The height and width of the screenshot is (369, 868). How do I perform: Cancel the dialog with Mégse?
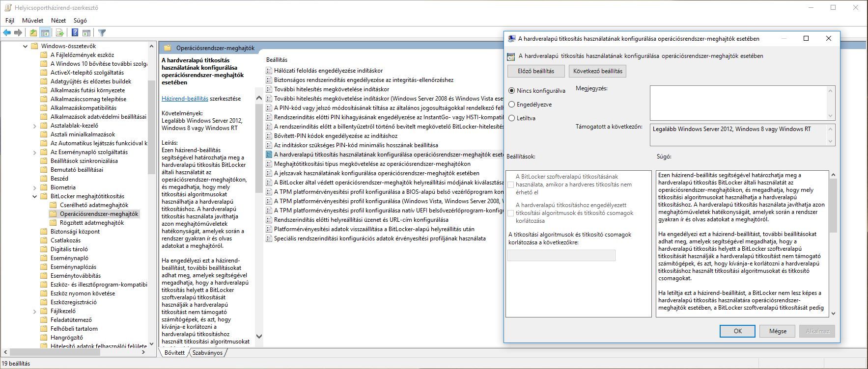tap(778, 331)
